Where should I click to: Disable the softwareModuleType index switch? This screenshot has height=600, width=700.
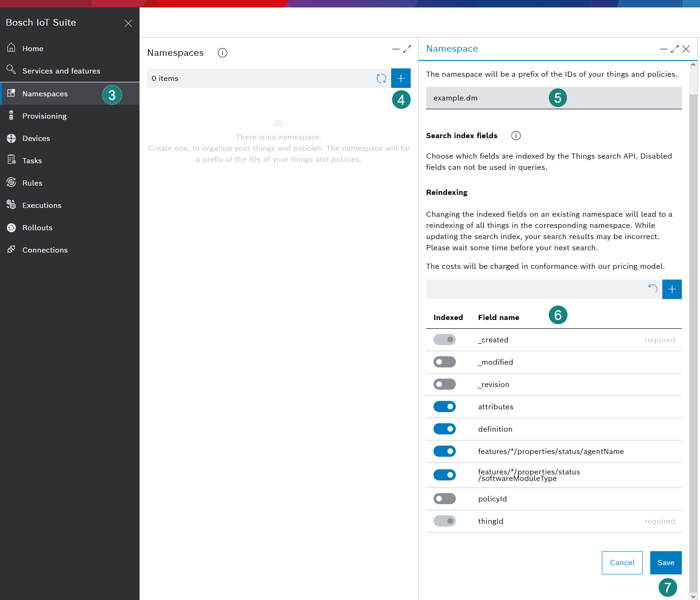pos(445,475)
